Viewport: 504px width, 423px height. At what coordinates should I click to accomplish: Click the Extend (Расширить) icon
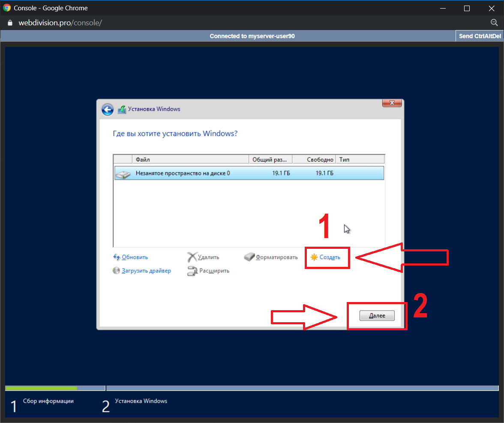pos(192,271)
